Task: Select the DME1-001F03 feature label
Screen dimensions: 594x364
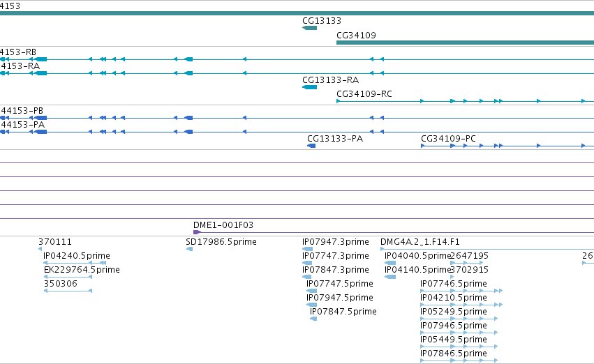Action: pos(223,225)
